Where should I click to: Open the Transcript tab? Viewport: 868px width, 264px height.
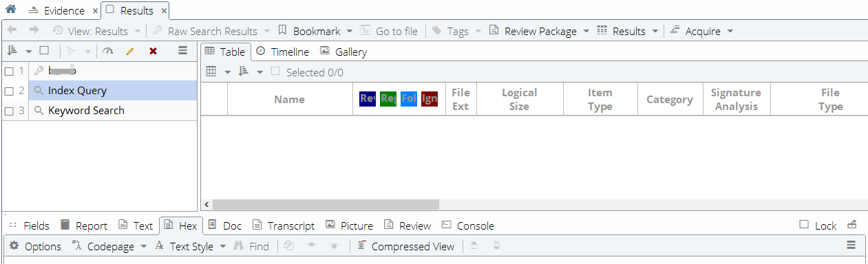(x=284, y=225)
